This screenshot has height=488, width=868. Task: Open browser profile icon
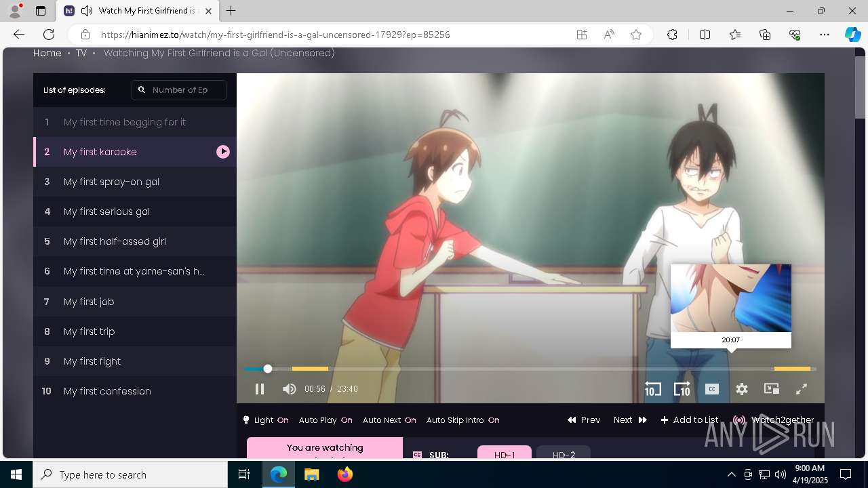click(x=15, y=11)
